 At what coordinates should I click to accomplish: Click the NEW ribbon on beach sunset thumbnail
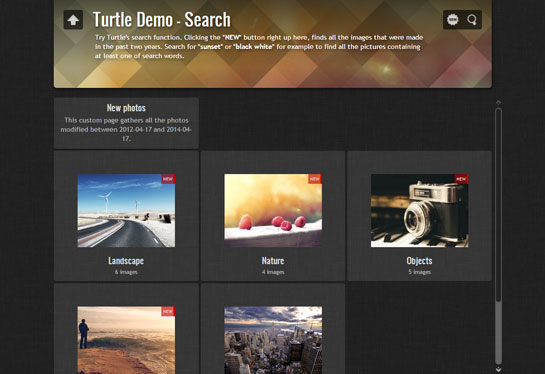[x=168, y=311]
